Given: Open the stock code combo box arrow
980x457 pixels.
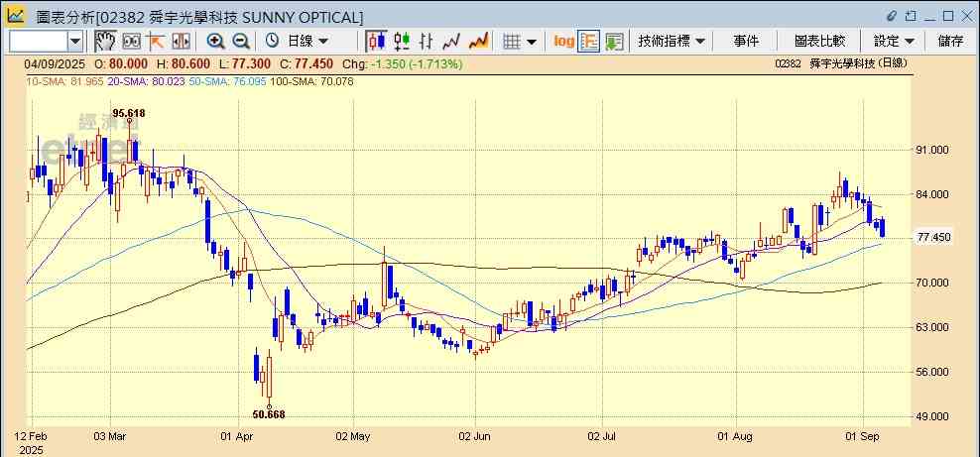Looking at the screenshot, I should click(x=75, y=42).
